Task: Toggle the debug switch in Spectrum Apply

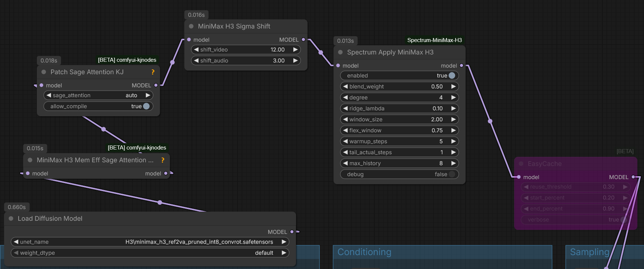Action: coord(452,174)
